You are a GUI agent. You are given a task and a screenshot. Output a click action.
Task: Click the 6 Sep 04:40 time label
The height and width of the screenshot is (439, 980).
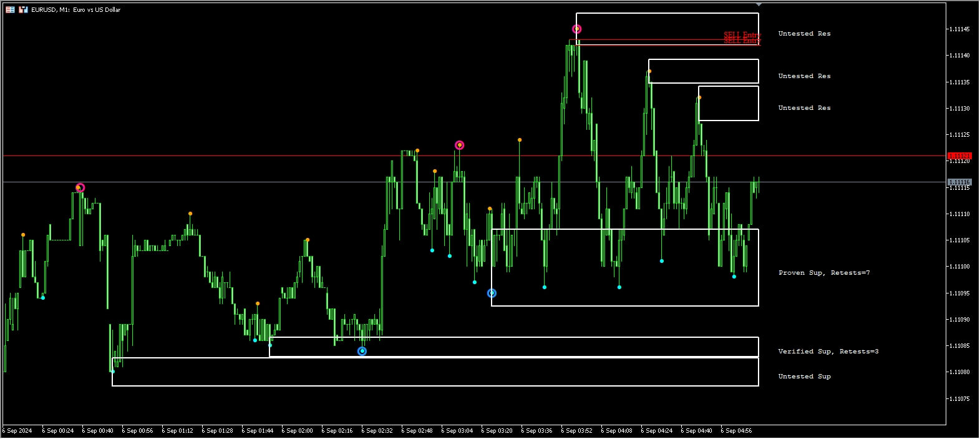point(697,431)
